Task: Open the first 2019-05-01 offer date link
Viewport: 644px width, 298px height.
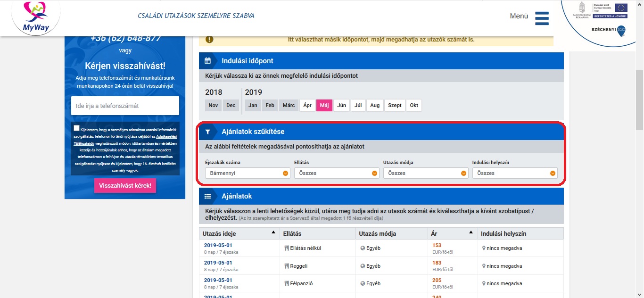Action: [x=218, y=245]
